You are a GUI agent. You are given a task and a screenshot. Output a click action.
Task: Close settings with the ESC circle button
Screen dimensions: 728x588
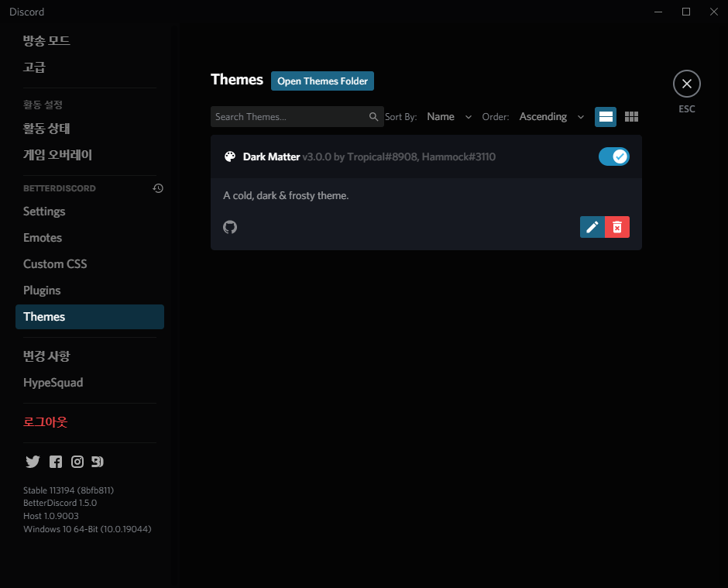[x=687, y=84]
